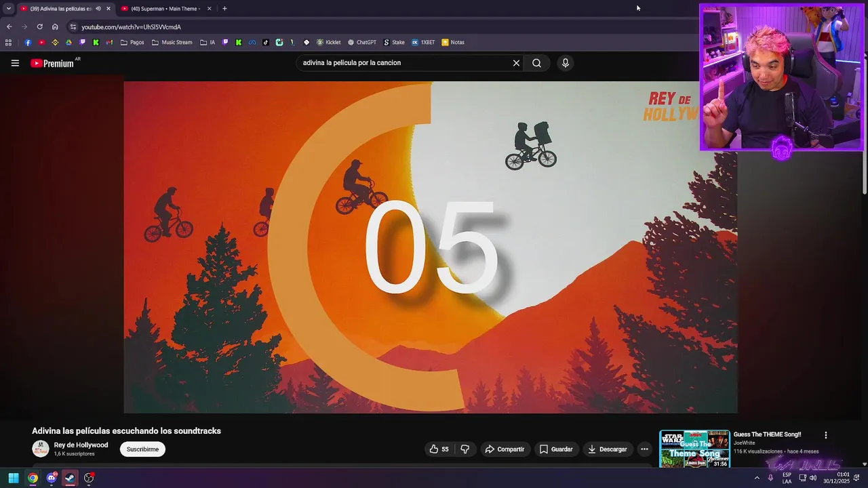868x488 pixels.
Task: Open the tab search dropdown arrow
Action: [x=8, y=9]
